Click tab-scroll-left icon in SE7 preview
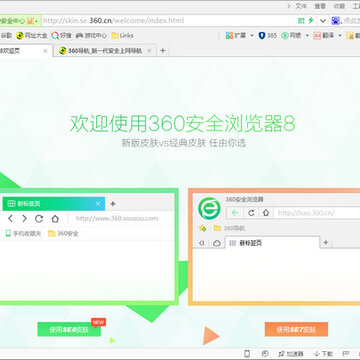Screen dimensions: 360x360 (201, 243)
